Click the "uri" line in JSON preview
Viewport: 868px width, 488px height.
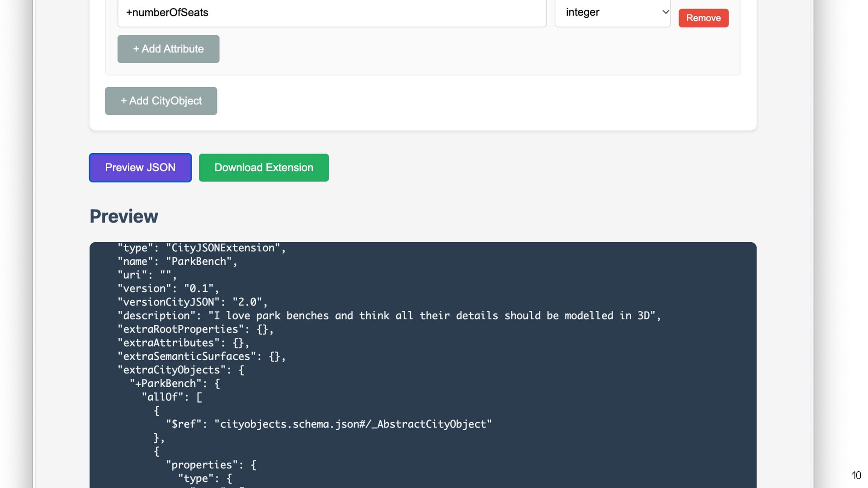click(147, 275)
